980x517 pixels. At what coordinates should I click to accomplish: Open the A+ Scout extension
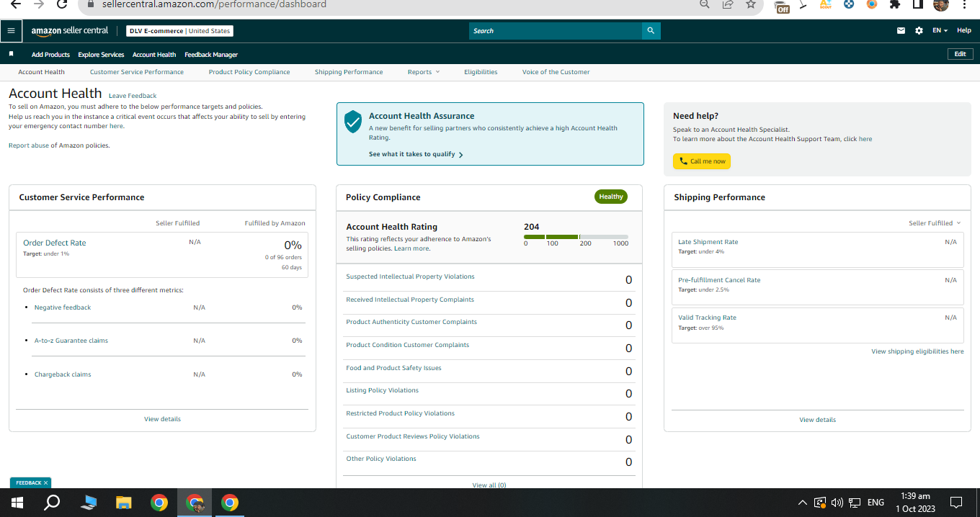[826, 4]
